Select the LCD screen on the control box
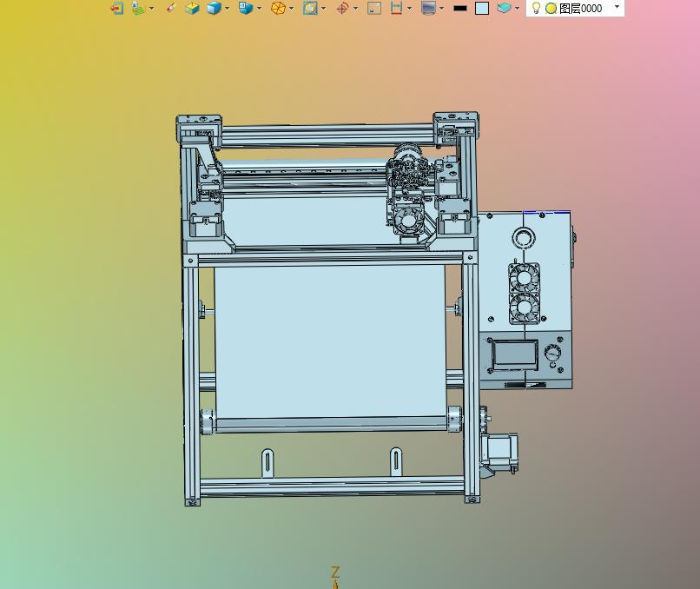700x589 pixels. [515, 354]
